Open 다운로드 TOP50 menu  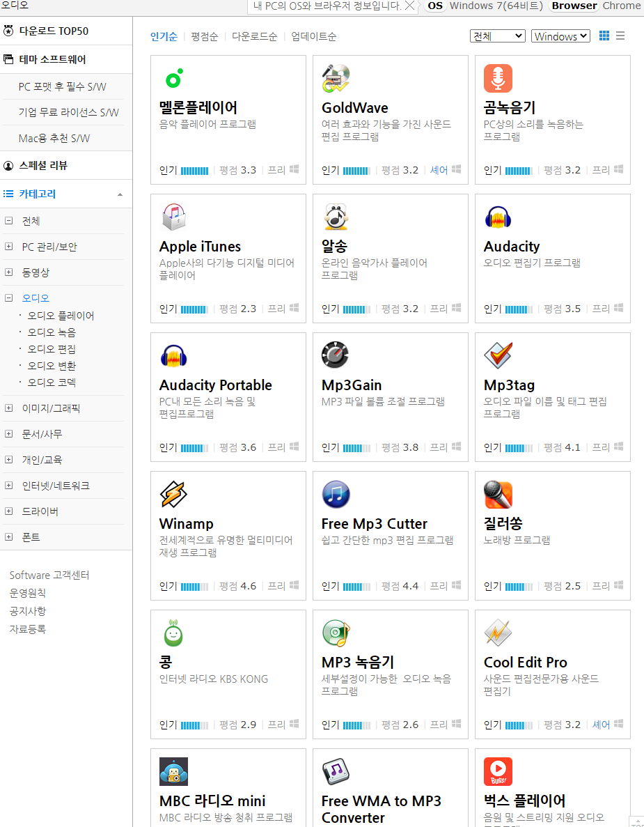point(54,31)
